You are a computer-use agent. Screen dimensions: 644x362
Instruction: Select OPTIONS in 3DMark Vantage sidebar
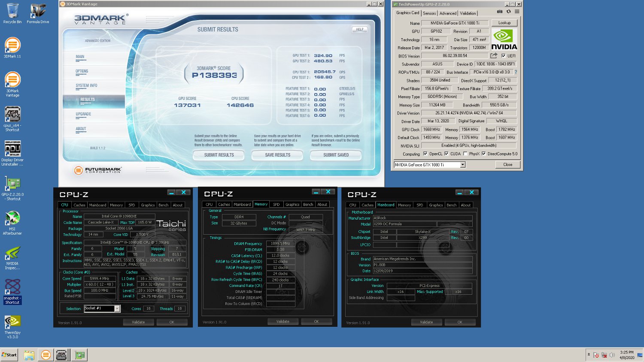point(82,71)
